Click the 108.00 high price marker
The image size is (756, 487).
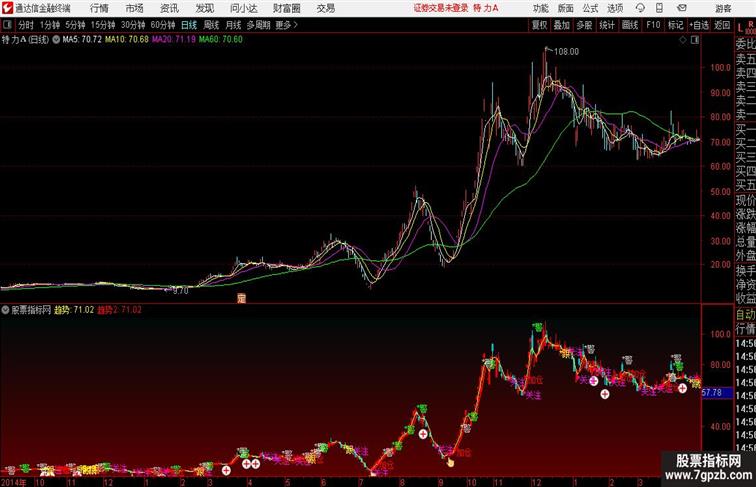[566, 51]
